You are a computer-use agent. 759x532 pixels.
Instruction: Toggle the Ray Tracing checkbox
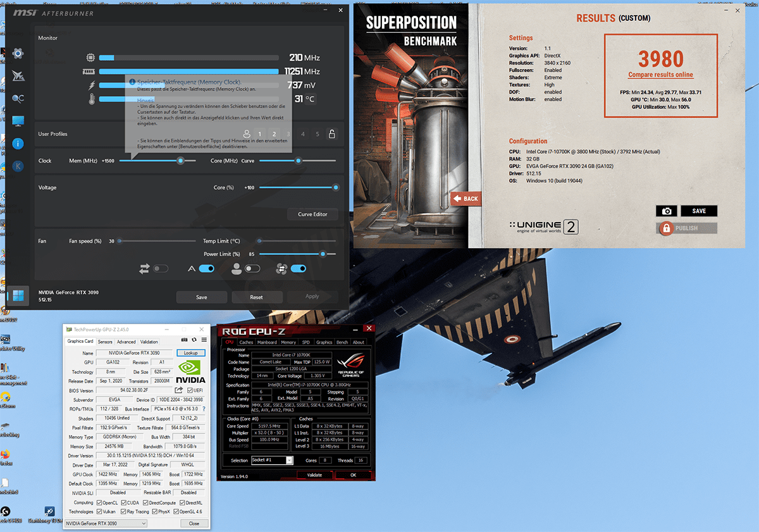[123, 512]
